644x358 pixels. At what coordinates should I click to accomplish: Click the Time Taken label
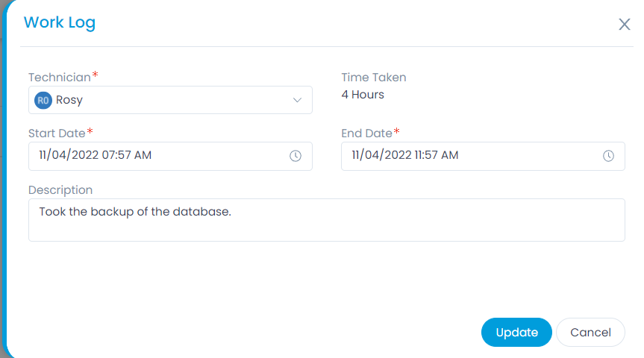pos(374,77)
